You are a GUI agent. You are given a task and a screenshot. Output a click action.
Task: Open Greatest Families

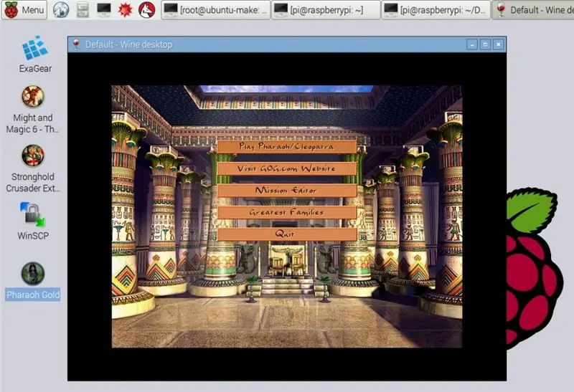pos(286,212)
